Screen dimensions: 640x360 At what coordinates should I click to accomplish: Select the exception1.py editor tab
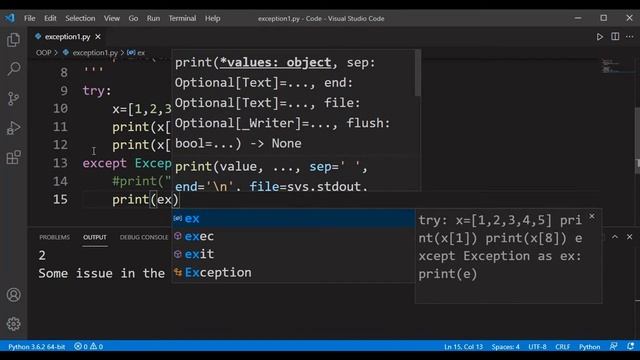[x=67, y=37]
